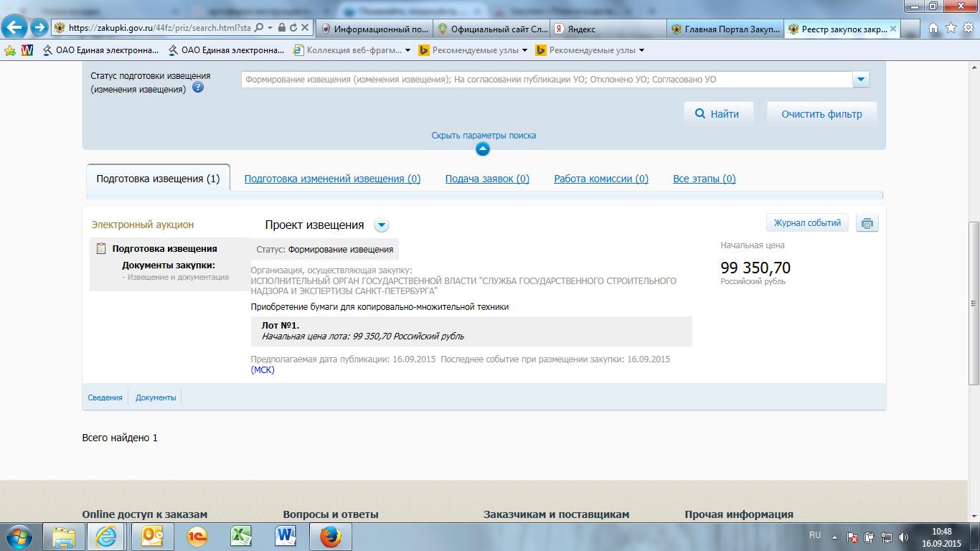Click volume speaker icon in system tray
Screen dimensions: 980x551
pyautogui.click(x=904, y=537)
